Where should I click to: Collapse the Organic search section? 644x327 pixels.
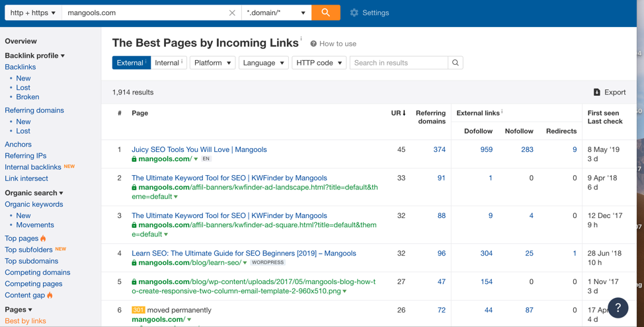click(34, 193)
